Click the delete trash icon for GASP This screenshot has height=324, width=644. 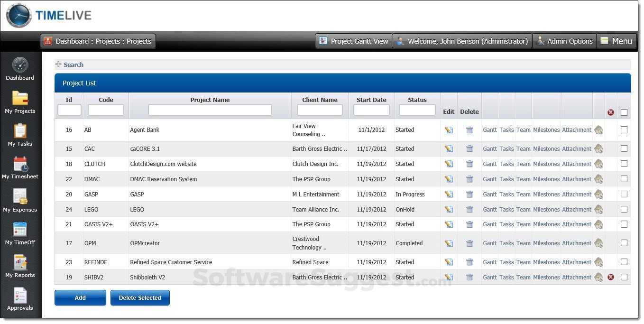click(469, 194)
